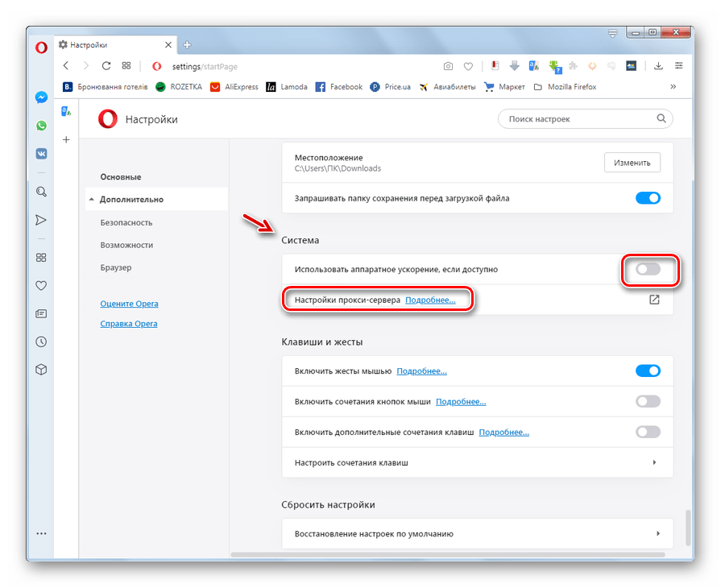Open Браузер settings section
This screenshot has width=721, height=588.
tap(116, 267)
